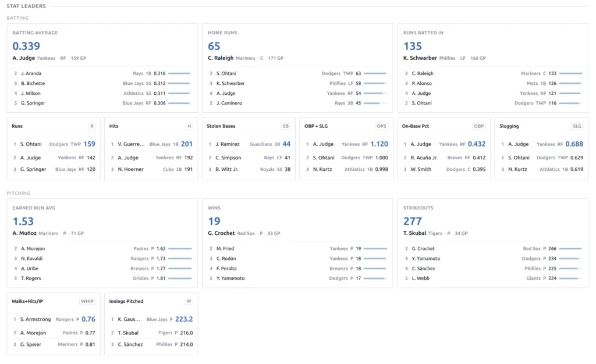Select N. Hoerner in Hits card
Viewport: 596px width, 364px height.
pyautogui.click(x=130, y=169)
